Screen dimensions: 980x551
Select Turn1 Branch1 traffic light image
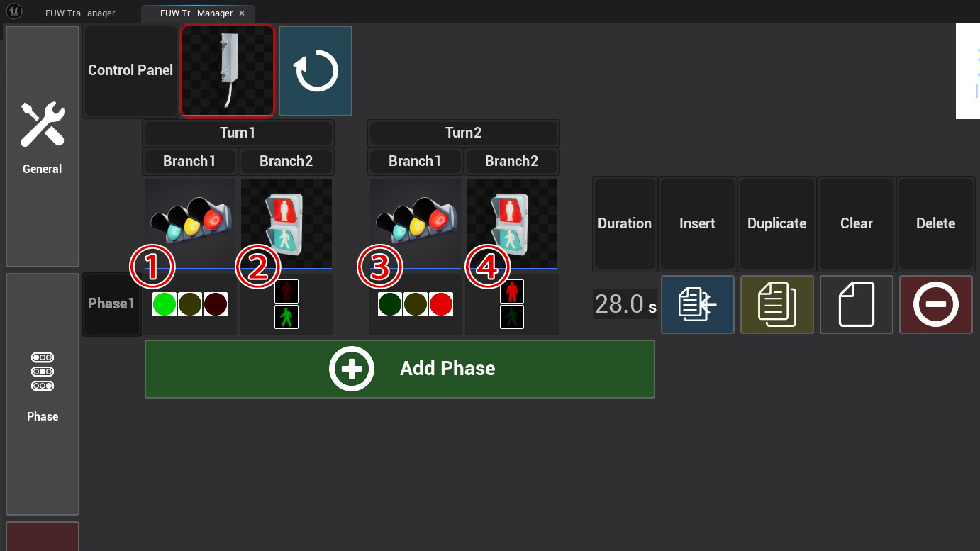coord(190,223)
